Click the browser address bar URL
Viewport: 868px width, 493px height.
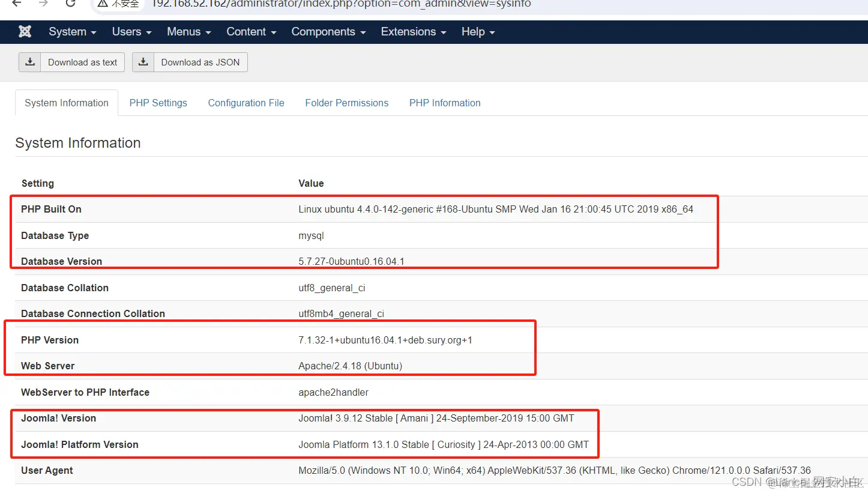(x=341, y=4)
